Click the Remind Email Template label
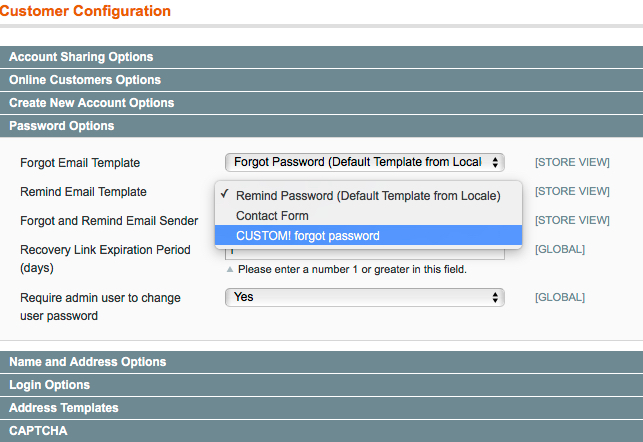Viewport: 643px width, 442px height. [83, 192]
